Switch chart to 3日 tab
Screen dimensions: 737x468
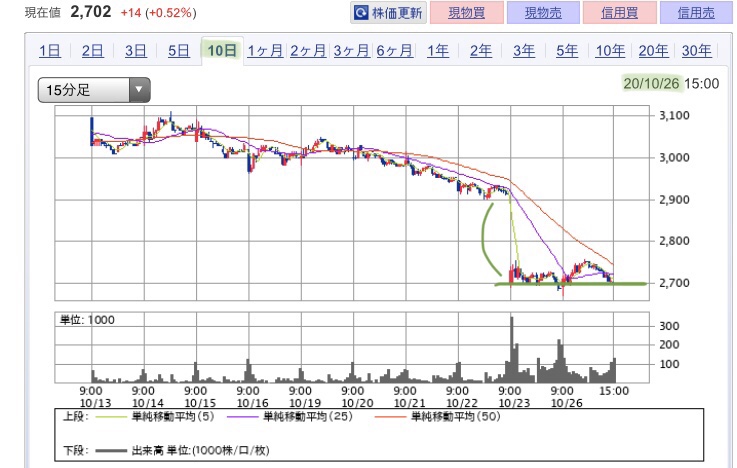(x=136, y=50)
